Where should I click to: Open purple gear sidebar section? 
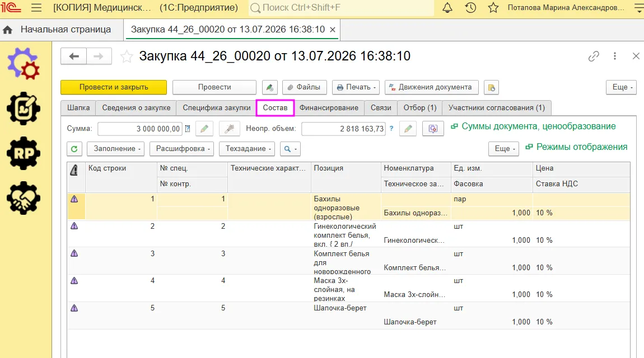coord(24,64)
